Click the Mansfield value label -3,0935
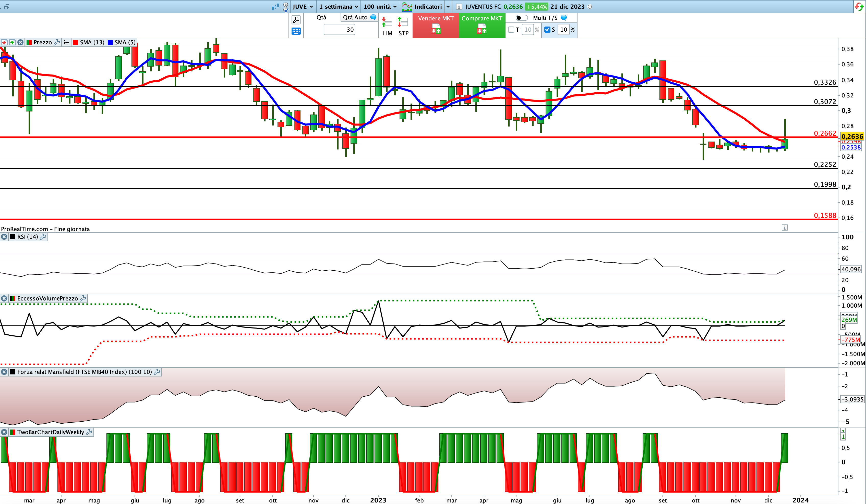This screenshot has height=504, width=866. [x=852, y=399]
